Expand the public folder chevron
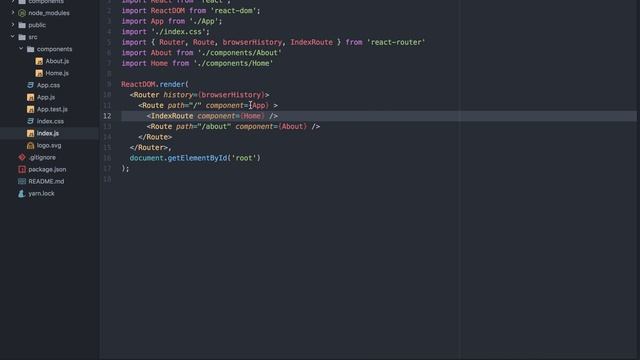Image resolution: width=640 pixels, height=360 pixels. [13, 24]
